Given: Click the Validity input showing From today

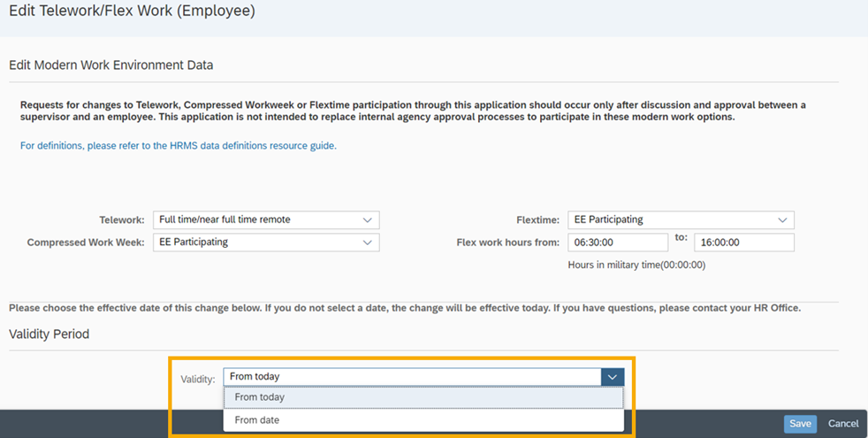Looking at the screenshot, I should [412, 377].
